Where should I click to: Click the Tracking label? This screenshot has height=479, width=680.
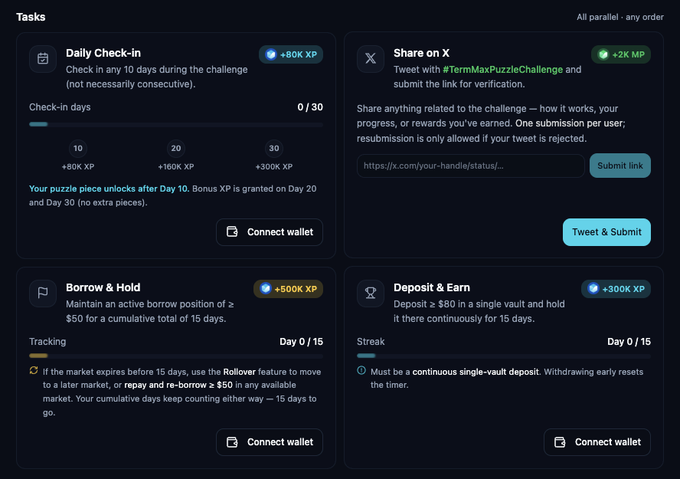(x=48, y=342)
